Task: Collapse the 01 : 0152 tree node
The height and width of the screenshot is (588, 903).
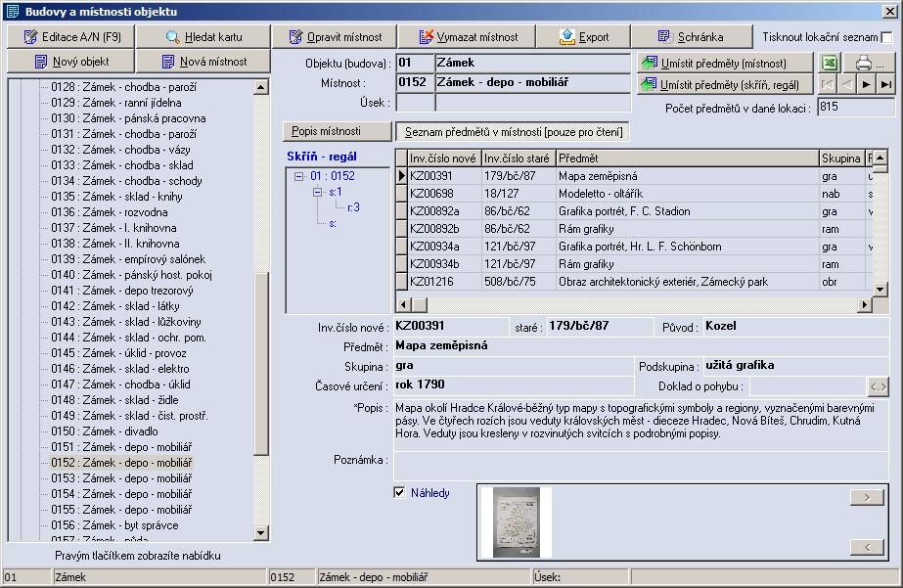Action: pos(298,176)
